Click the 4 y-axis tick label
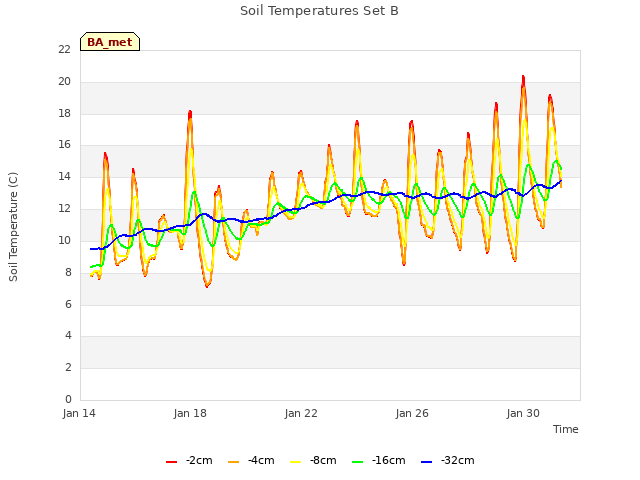Viewport: 640px width, 480px height. point(68,336)
